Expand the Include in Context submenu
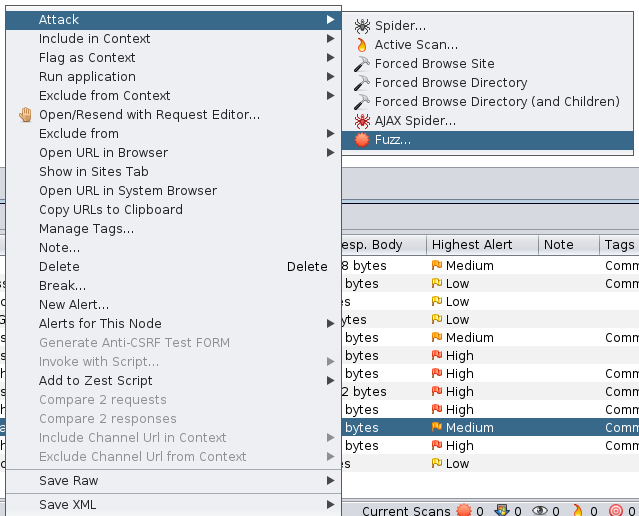 pyautogui.click(x=330, y=39)
